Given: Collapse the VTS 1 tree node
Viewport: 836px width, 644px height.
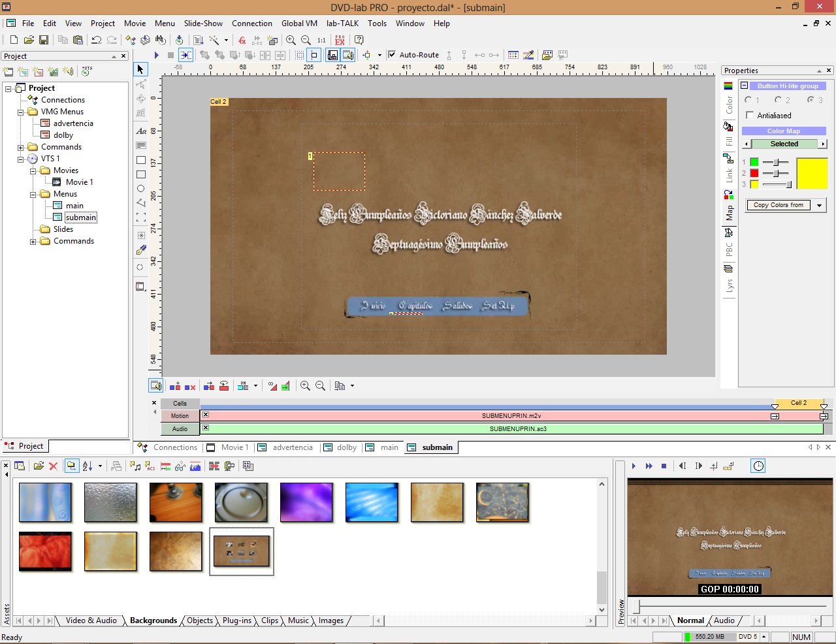Looking at the screenshot, I should tap(20, 159).
